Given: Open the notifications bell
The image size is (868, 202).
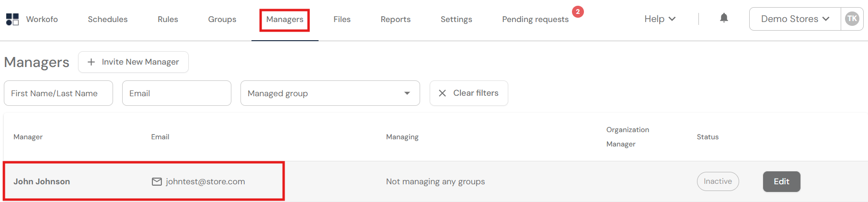Looking at the screenshot, I should click(x=724, y=18).
